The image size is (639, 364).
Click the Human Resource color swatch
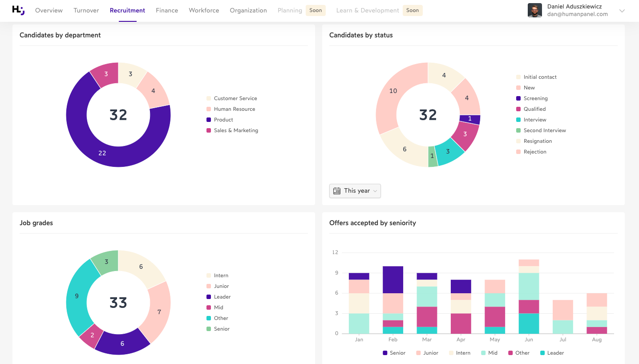coord(209,109)
